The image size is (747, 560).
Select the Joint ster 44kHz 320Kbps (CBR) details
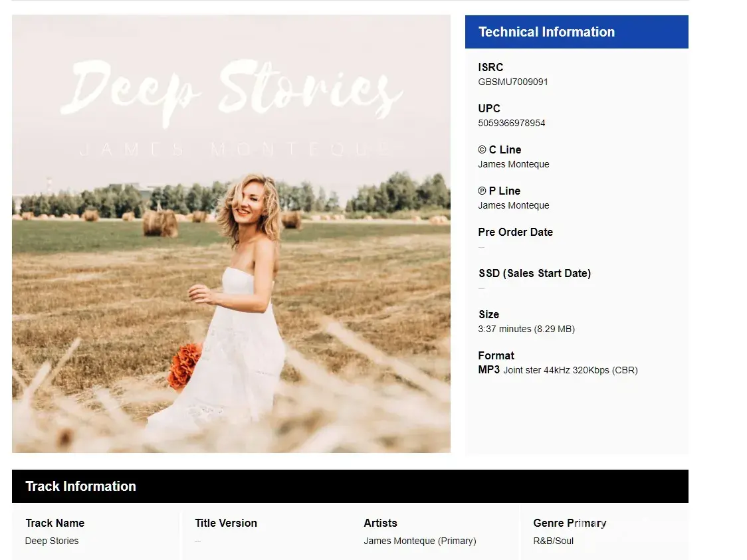570,371
